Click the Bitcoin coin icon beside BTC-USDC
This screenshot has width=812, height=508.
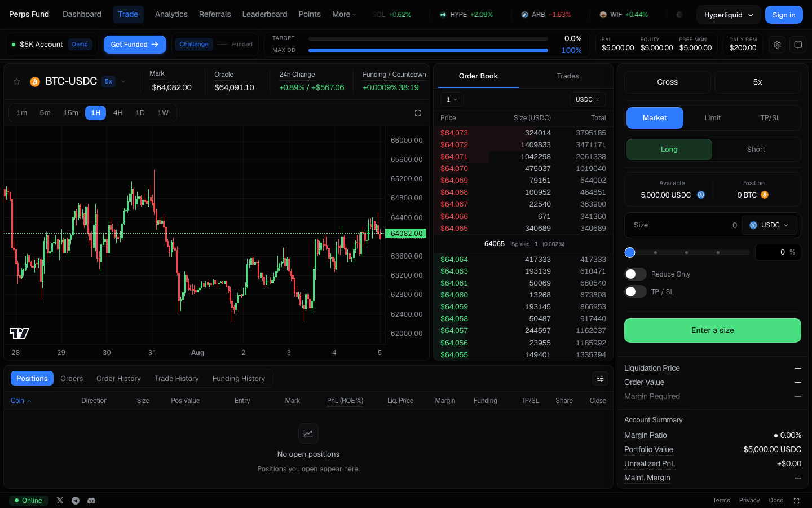[35, 82]
